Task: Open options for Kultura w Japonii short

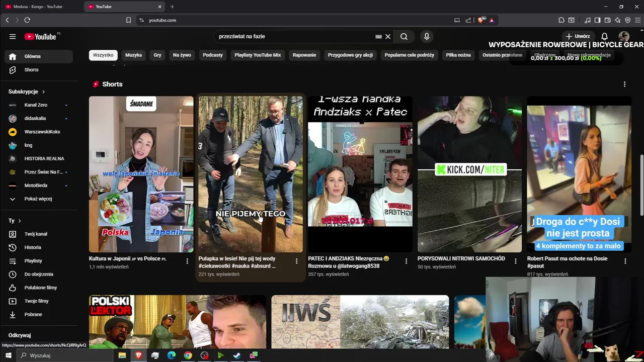Action: 187,261
